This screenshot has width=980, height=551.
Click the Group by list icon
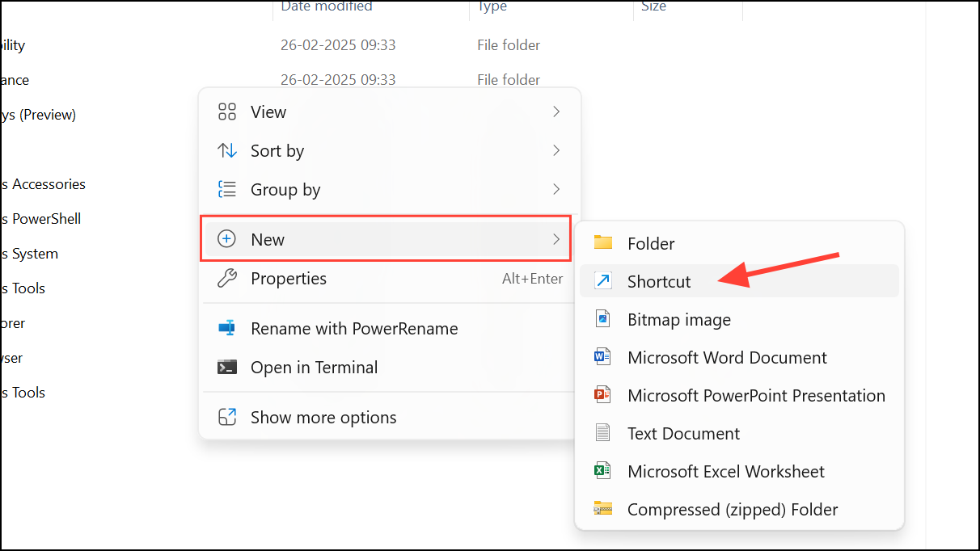(227, 190)
